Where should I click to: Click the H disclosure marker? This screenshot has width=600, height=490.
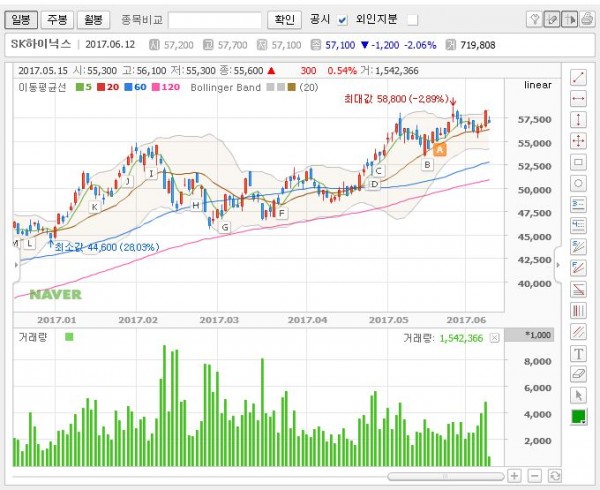click(196, 205)
